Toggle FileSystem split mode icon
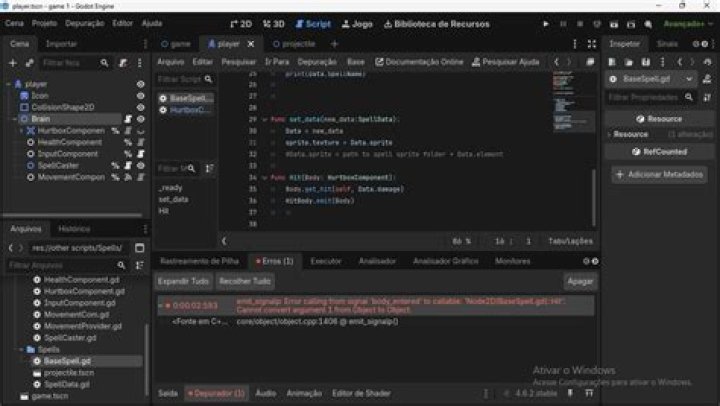The height and width of the screenshot is (406, 720). 140,248
